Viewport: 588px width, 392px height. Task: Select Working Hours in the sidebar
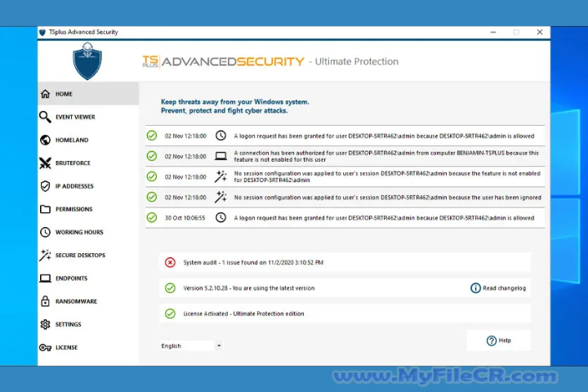88,232
